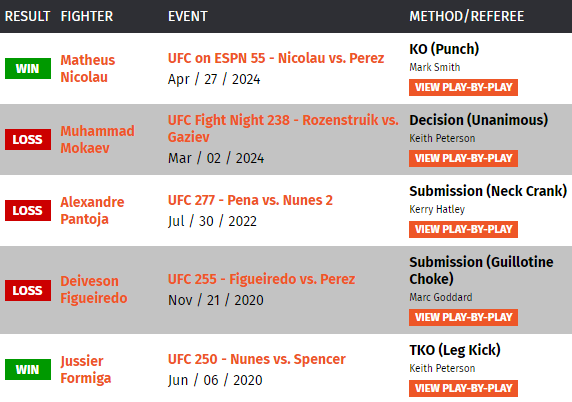Open Matheus Nicolau fighter profile link
Screen dimensions: 572x402
pos(88,69)
